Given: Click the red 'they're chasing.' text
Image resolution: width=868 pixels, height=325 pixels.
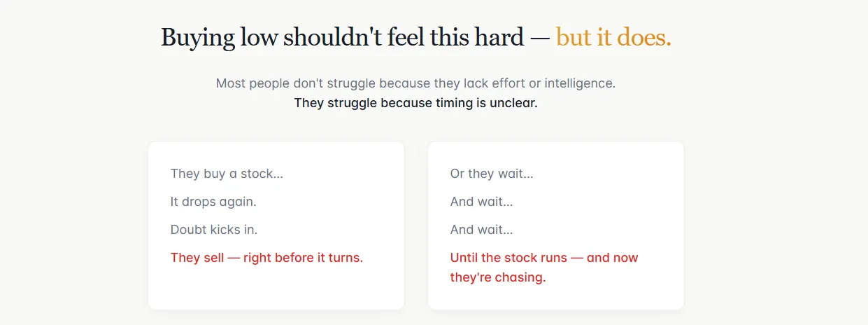Looking at the screenshot, I should coord(497,277).
